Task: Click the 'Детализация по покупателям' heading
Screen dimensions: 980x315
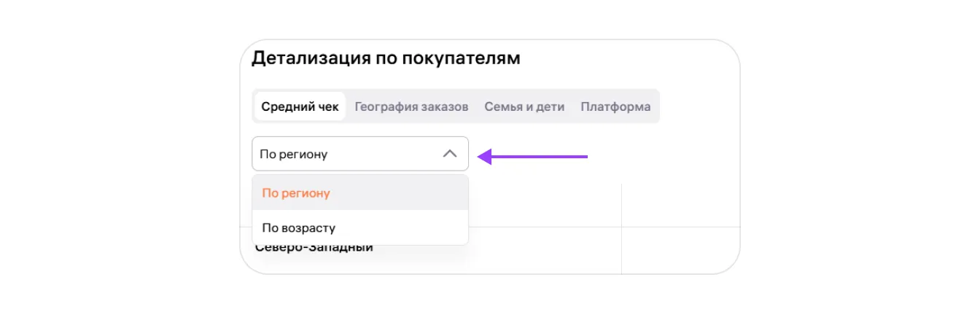Action: point(386,58)
